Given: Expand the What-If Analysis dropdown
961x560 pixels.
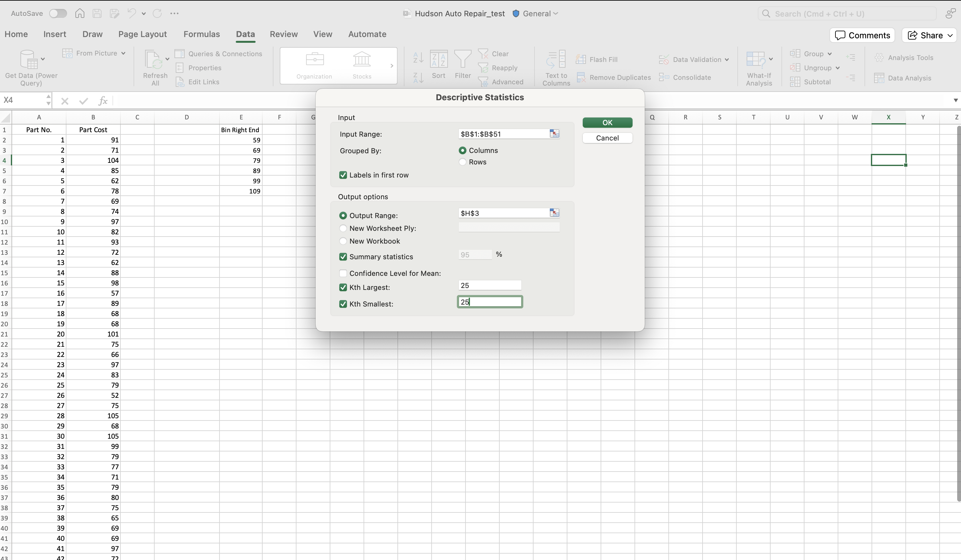Looking at the screenshot, I should pyautogui.click(x=771, y=59).
